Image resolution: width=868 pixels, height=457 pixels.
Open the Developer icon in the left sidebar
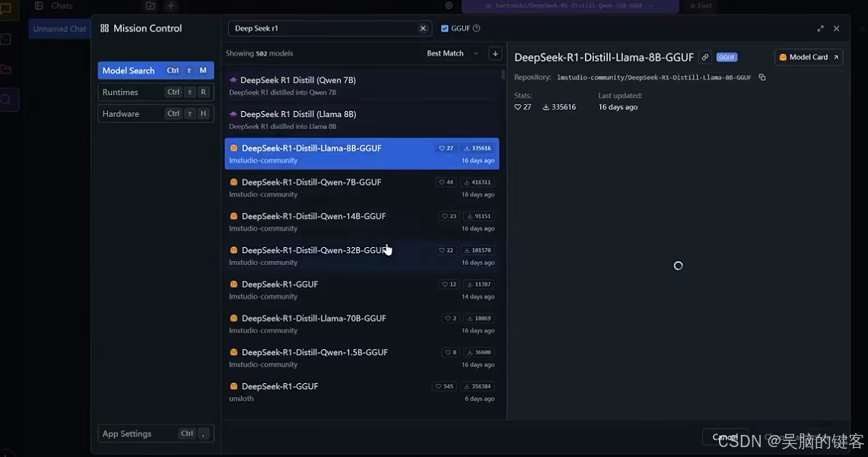click(x=6, y=40)
